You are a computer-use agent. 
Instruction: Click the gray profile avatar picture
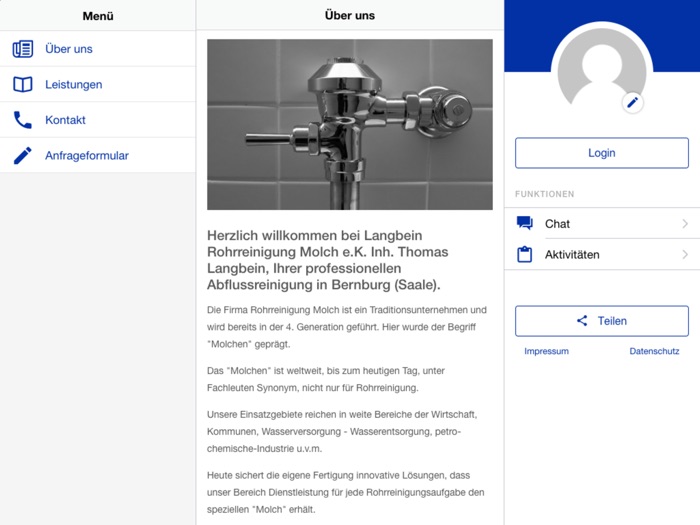[x=602, y=67]
